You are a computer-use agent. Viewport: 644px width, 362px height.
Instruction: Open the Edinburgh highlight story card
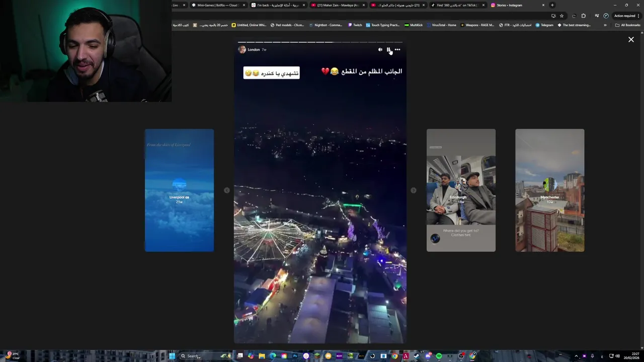[461, 190]
